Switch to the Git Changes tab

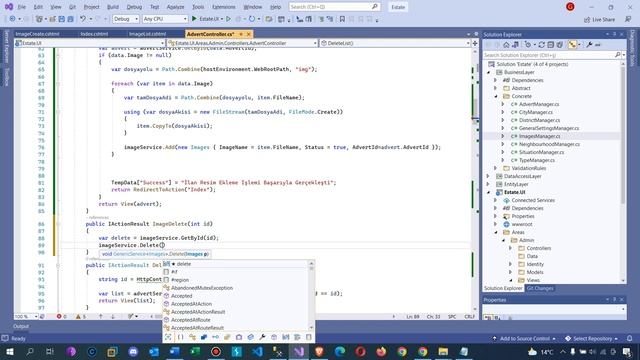point(540,288)
